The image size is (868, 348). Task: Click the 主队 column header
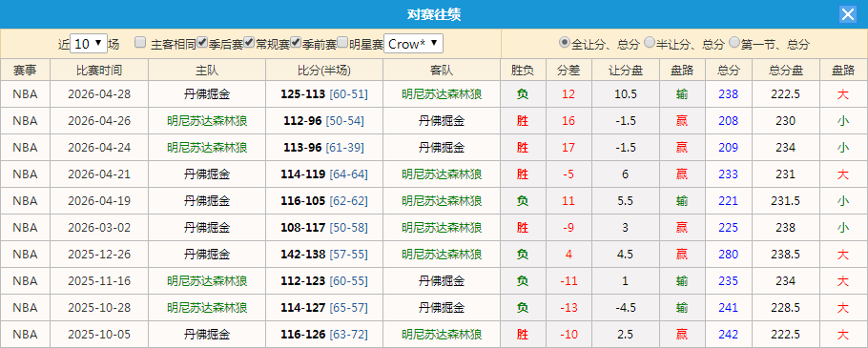pyautogui.click(x=207, y=71)
